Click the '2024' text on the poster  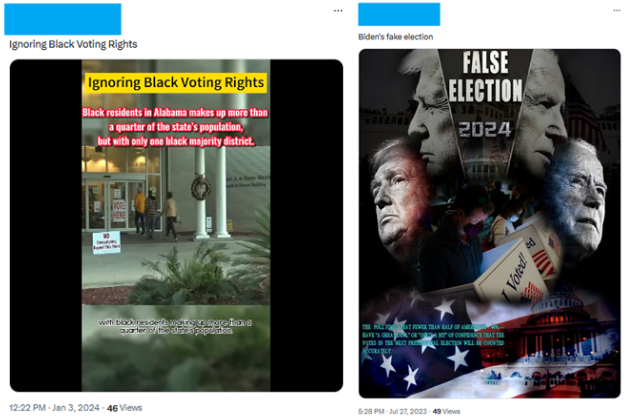coord(485,129)
